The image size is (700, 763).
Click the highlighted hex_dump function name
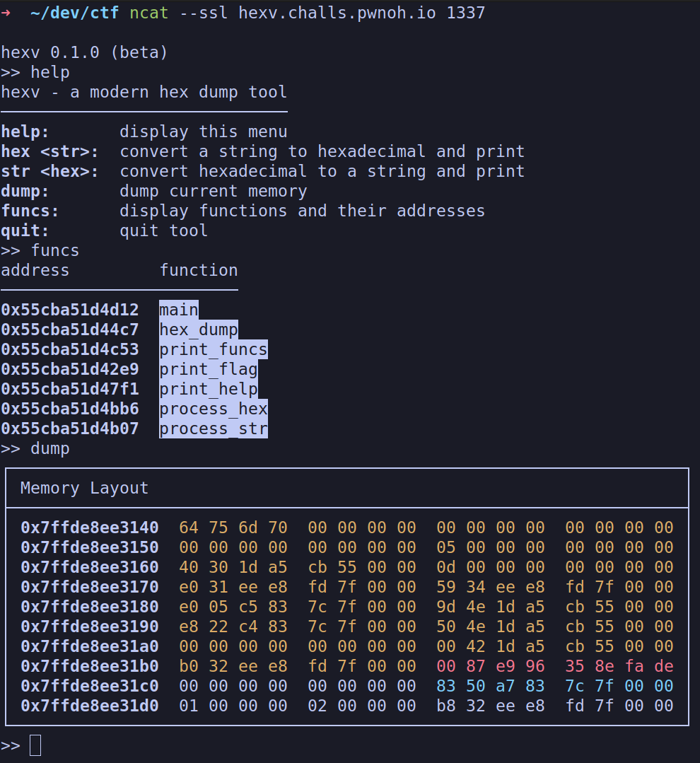[x=198, y=330]
